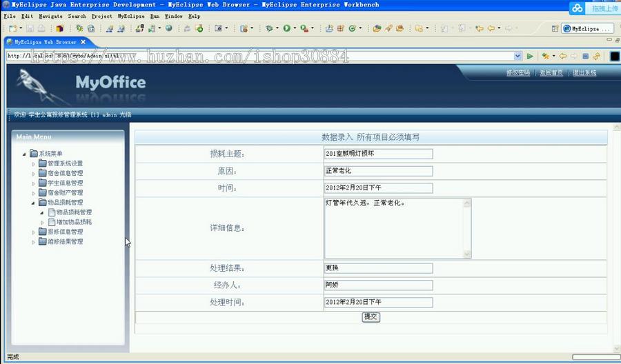Click the Open Type toolbar icon
This screenshot has height=364, width=621.
point(377,28)
